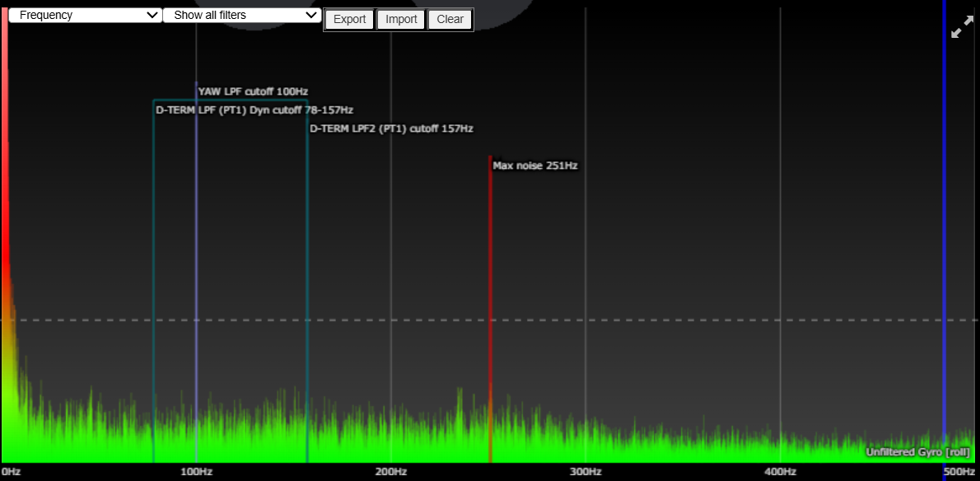Viewport: 980px width, 481px height.
Task: Toggle fullscreen with the expand arrows icon
Action: [959, 26]
